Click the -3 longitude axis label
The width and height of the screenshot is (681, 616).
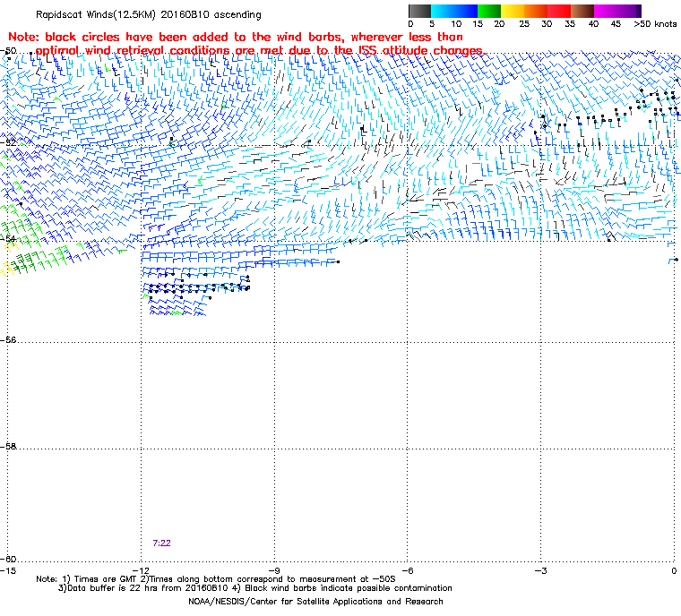tap(540, 570)
